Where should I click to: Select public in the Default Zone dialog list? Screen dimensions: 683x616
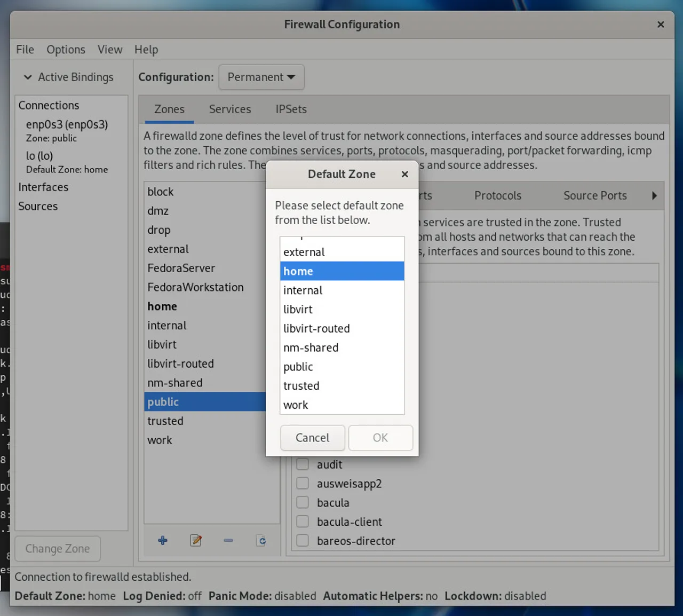[x=342, y=367]
